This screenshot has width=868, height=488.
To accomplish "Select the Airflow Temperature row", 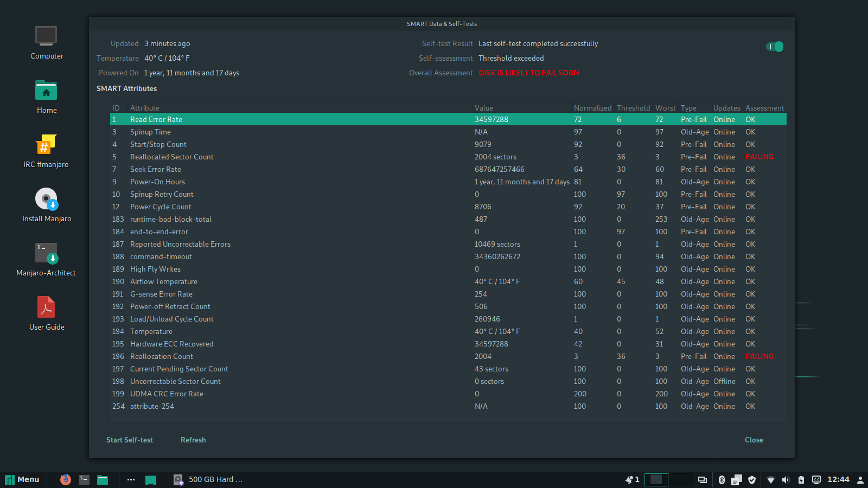I will tap(448, 281).
